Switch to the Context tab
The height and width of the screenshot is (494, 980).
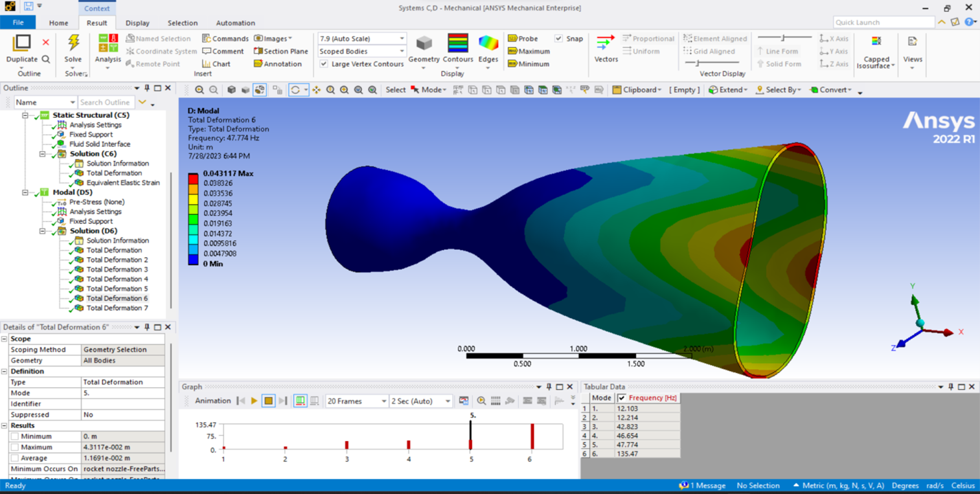[x=97, y=8]
